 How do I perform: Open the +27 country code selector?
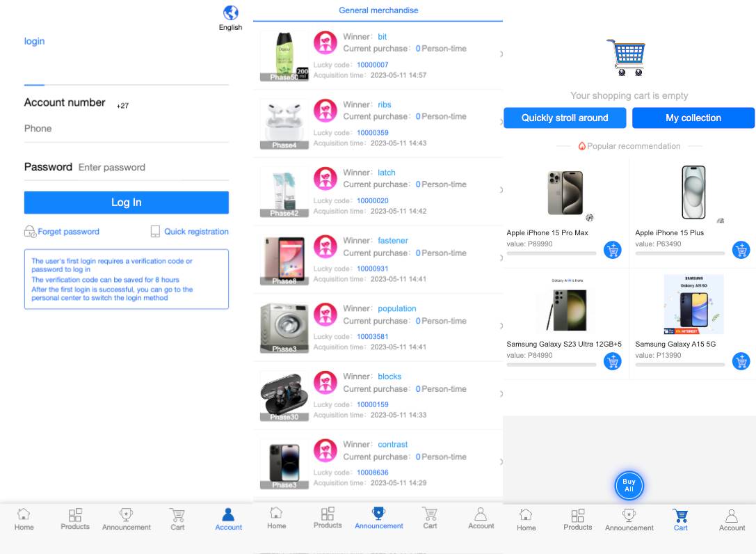(x=122, y=106)
